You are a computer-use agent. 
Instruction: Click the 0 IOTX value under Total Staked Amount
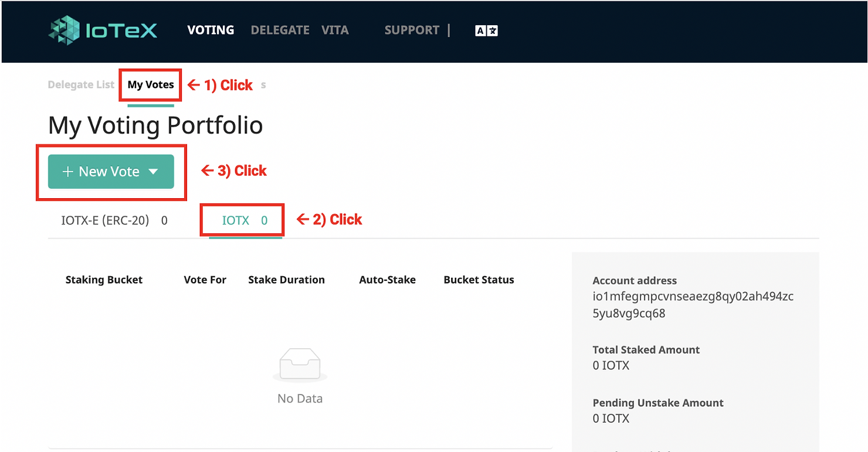pyautogui.click(x=611, y=365)
